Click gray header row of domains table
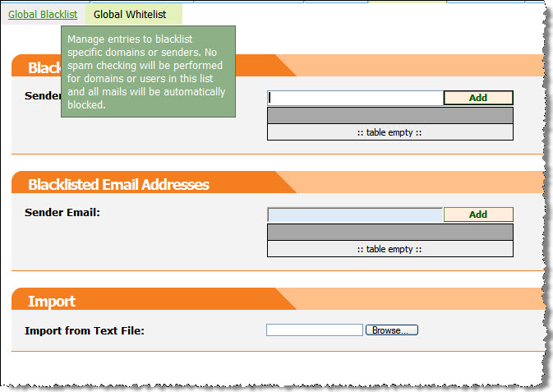This screenshot has width=553, height=392. (x=389, y=115)
